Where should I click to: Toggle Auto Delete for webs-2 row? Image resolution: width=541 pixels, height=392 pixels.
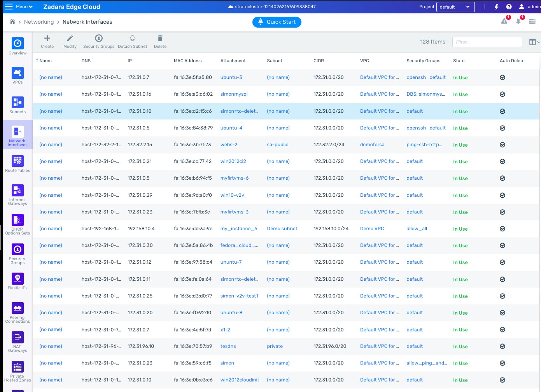coord(502,145)
